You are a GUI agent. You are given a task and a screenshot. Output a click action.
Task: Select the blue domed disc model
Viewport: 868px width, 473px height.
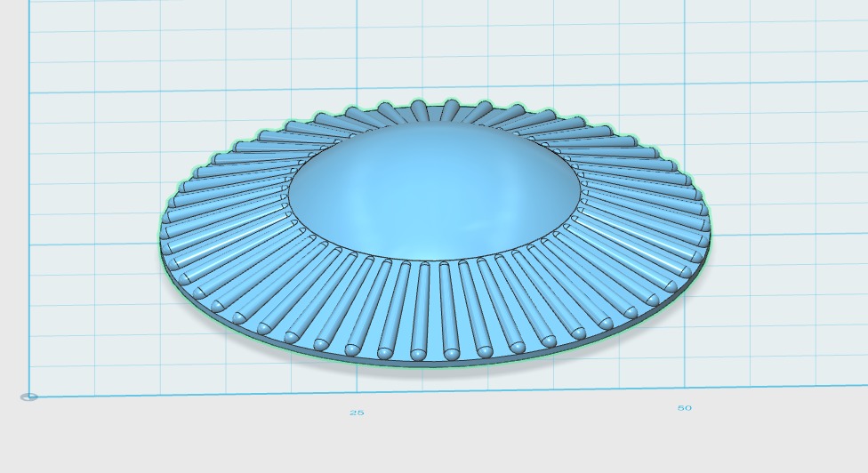coord(435,232)
